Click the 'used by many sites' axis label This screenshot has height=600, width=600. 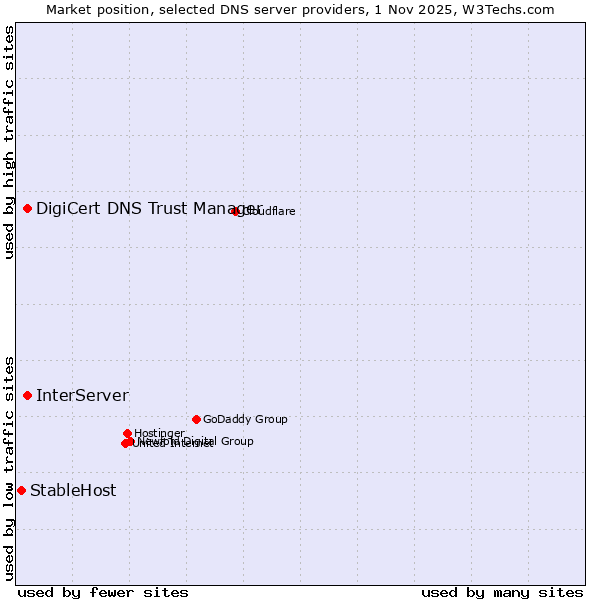(x=502, y=592)
